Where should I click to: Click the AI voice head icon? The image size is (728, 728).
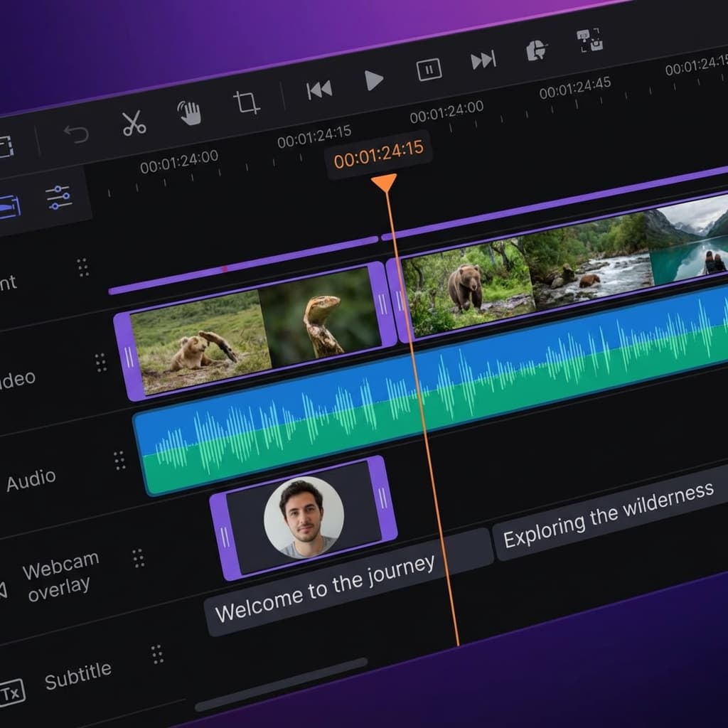point(536,50)
